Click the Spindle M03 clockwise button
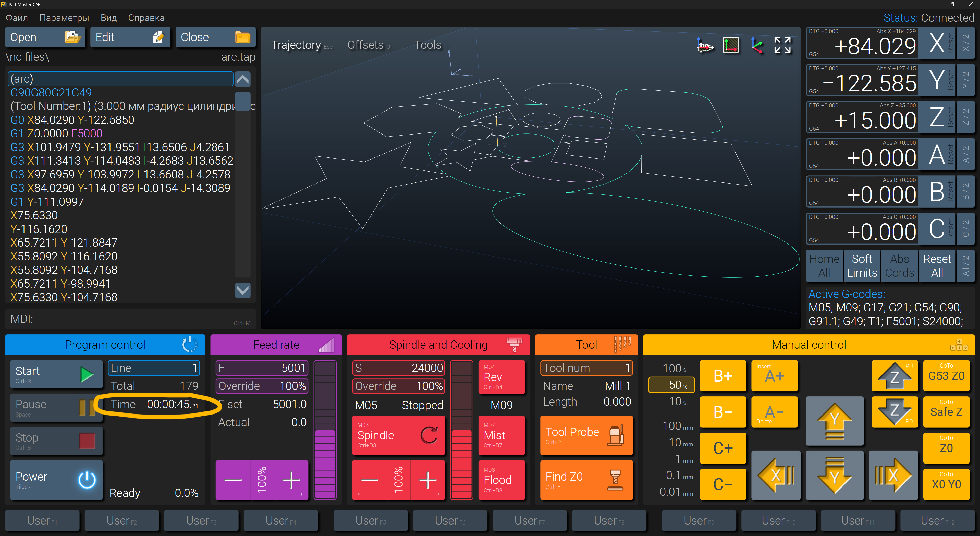980x536 pixels. click(x=398, y=435)
